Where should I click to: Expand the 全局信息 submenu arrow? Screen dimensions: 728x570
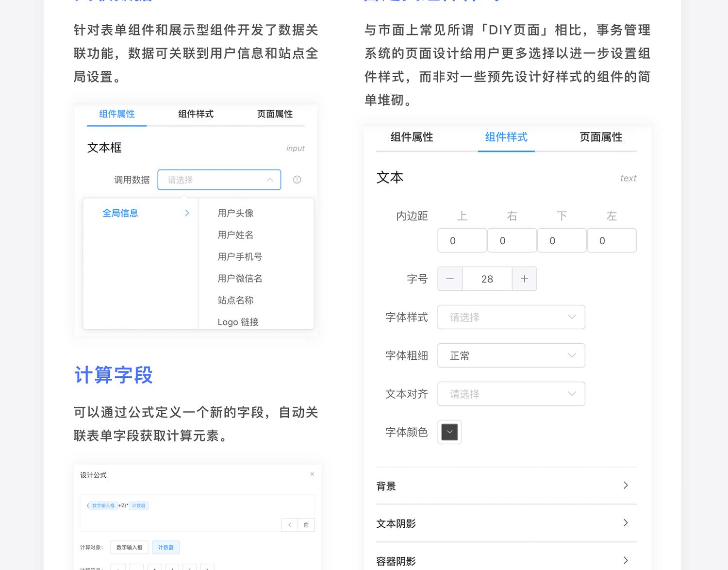click(187, 213)
